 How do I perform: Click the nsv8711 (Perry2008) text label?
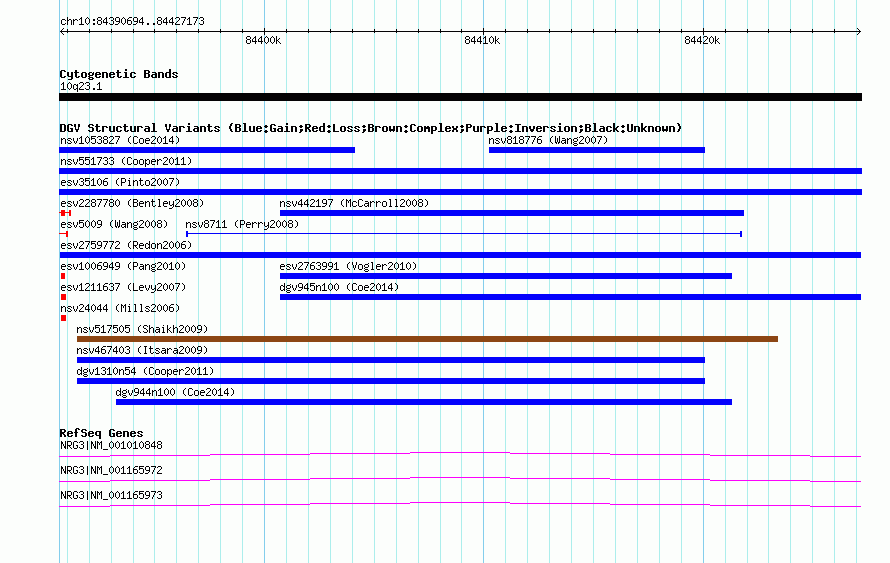coord(242,224)
